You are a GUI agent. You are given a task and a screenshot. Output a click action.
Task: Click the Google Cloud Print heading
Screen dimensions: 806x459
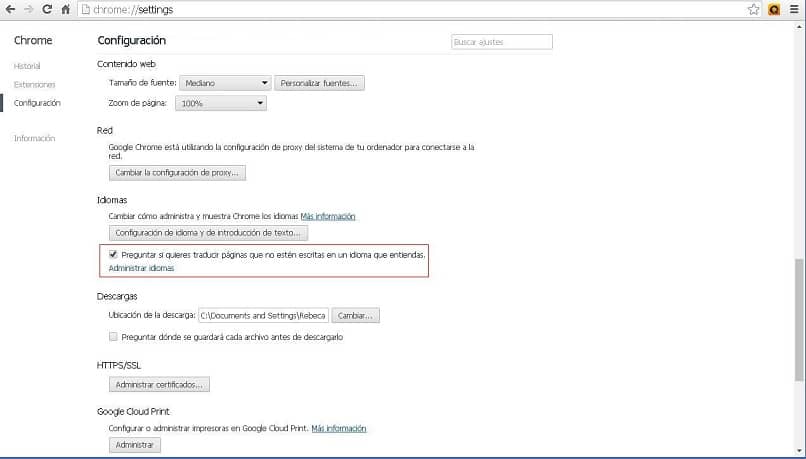pos(133,412)
